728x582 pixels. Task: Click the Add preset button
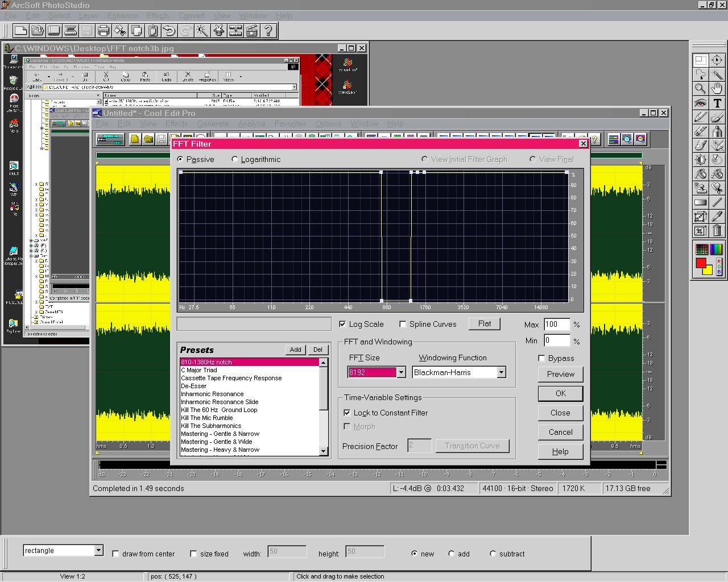[296, 350]
